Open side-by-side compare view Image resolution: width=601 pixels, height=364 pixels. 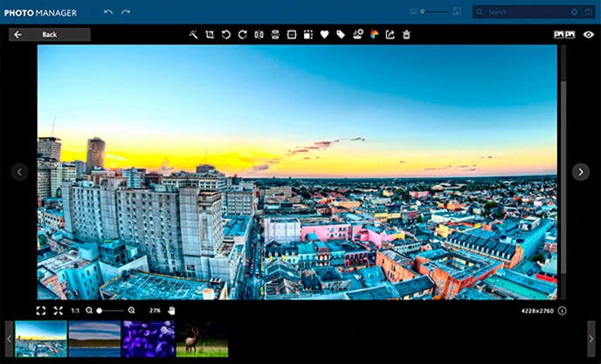pos(564,35)
